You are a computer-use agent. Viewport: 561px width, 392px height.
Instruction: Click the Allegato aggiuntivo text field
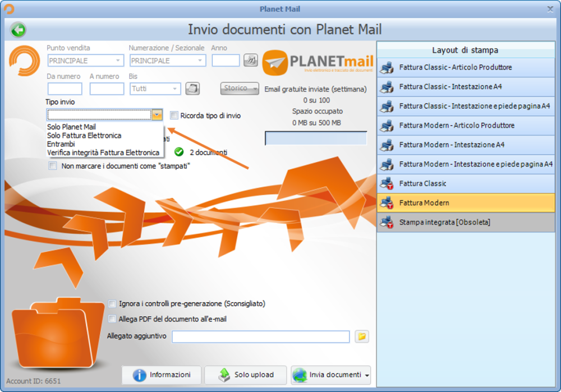tap(260, 336)
